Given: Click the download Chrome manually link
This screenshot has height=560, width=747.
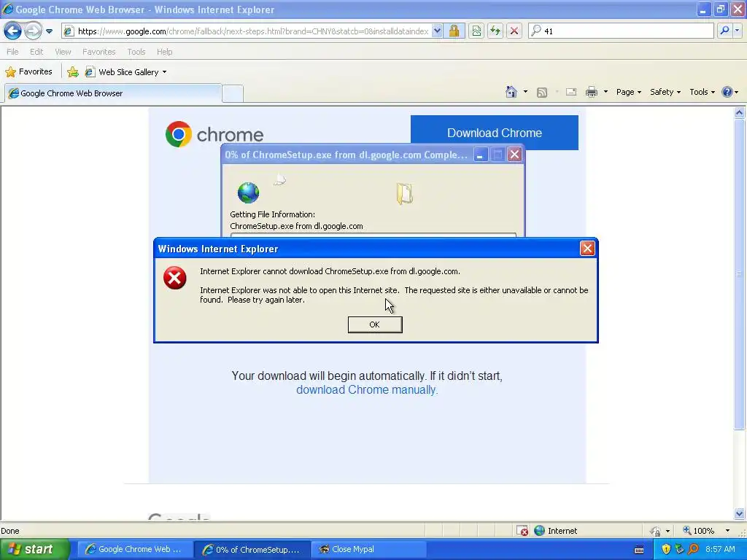Looking at the screenshot, I should (x=366, y=390).
